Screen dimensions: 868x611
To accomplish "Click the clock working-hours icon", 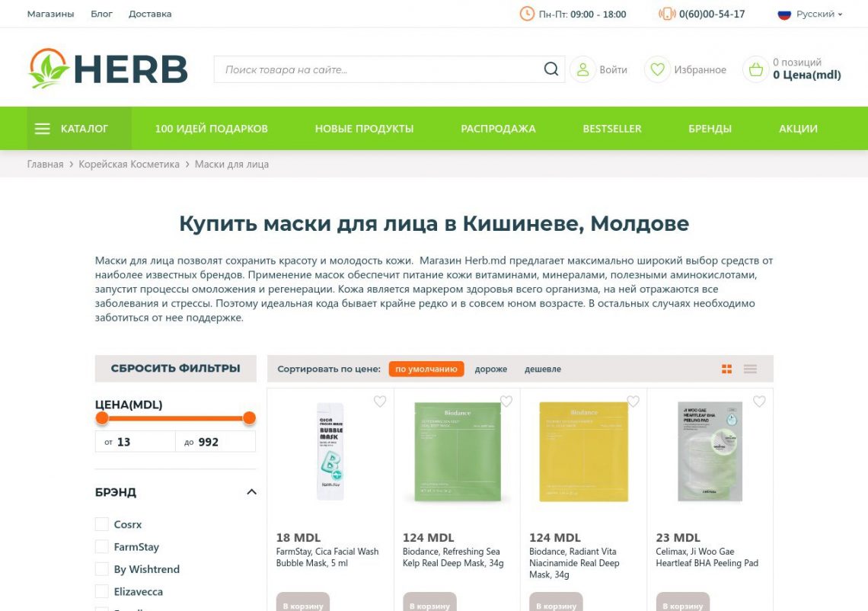I will pos(527,13).
